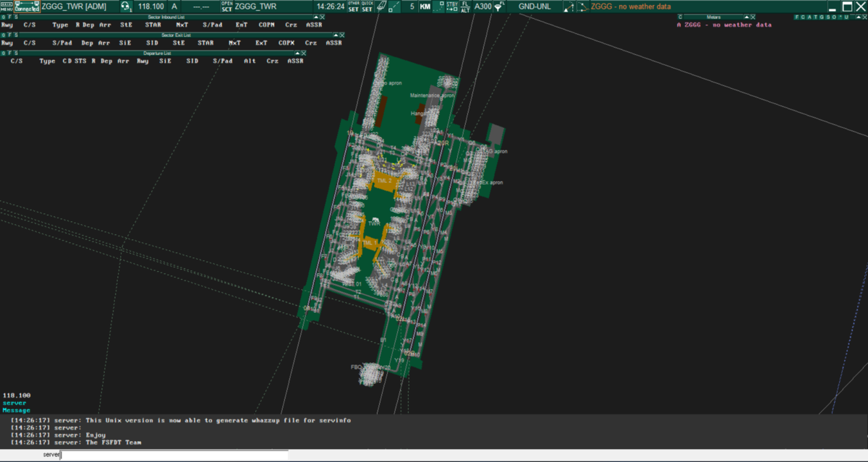Click the Connected network status icon
The image size is (868, 462).
(x=27, y=7)
